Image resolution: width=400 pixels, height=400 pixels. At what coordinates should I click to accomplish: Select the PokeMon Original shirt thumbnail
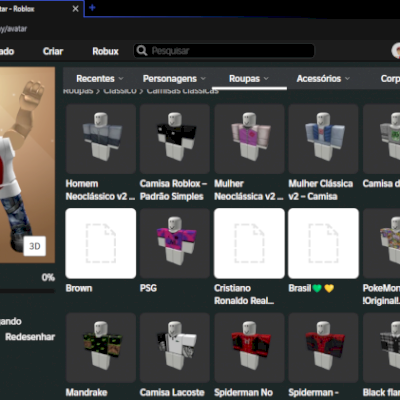tap(382, 243)
